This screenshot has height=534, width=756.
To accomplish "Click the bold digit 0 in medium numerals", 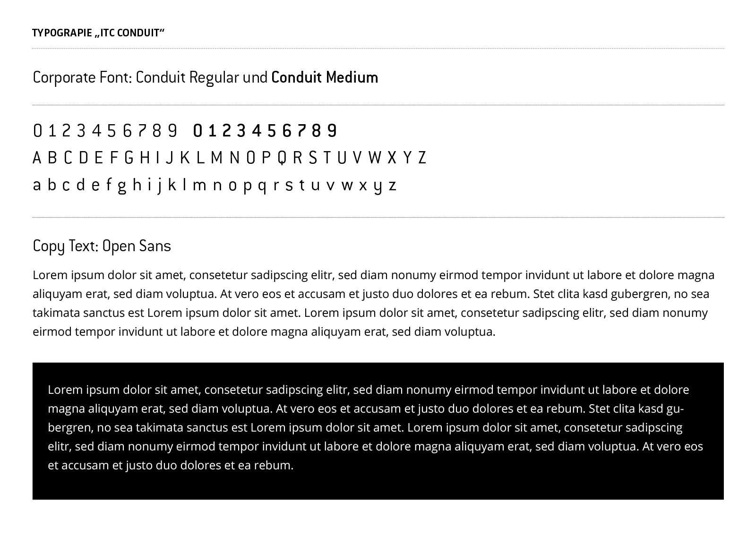I will pyautogui.click(x=198, y=130).
